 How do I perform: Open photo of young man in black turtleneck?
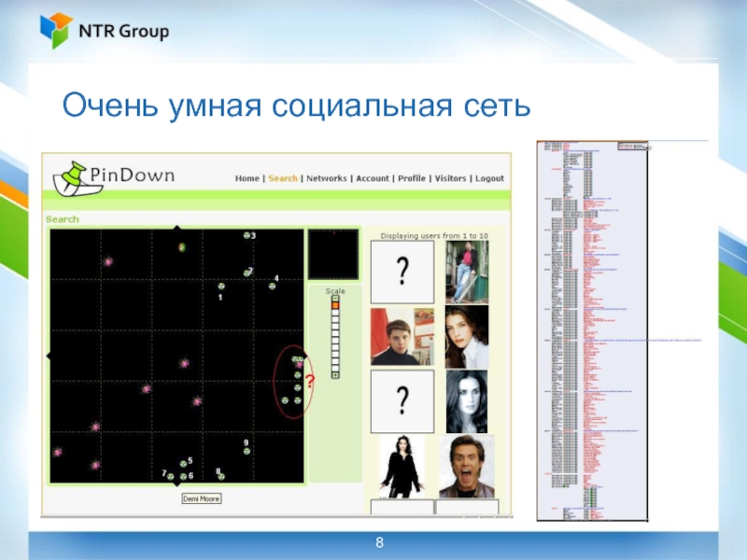pos(402,337)
